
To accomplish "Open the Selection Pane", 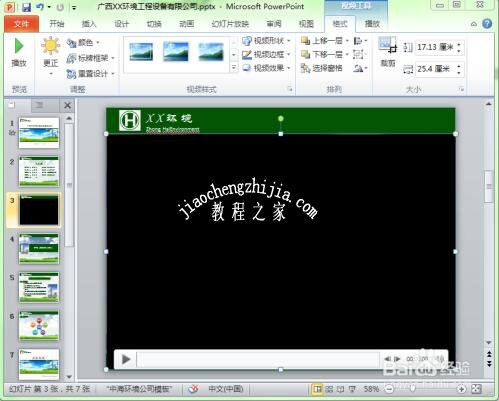I will point(322,68).
